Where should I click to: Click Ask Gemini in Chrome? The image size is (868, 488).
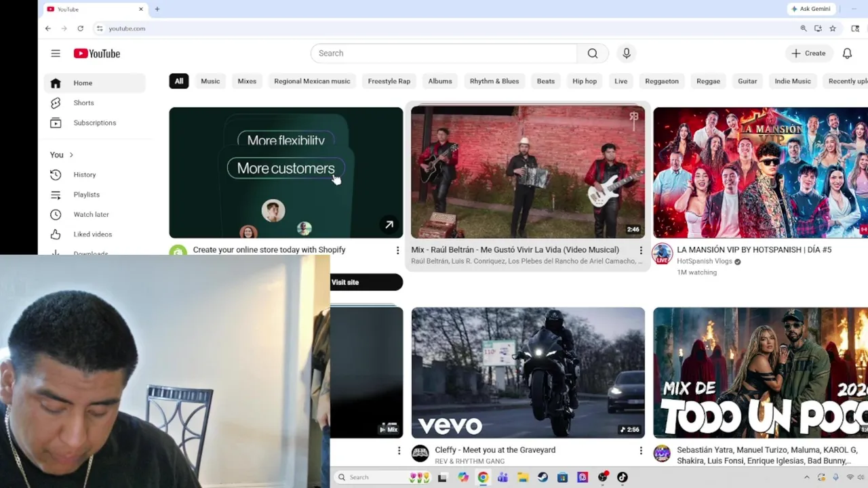[811, 9]
